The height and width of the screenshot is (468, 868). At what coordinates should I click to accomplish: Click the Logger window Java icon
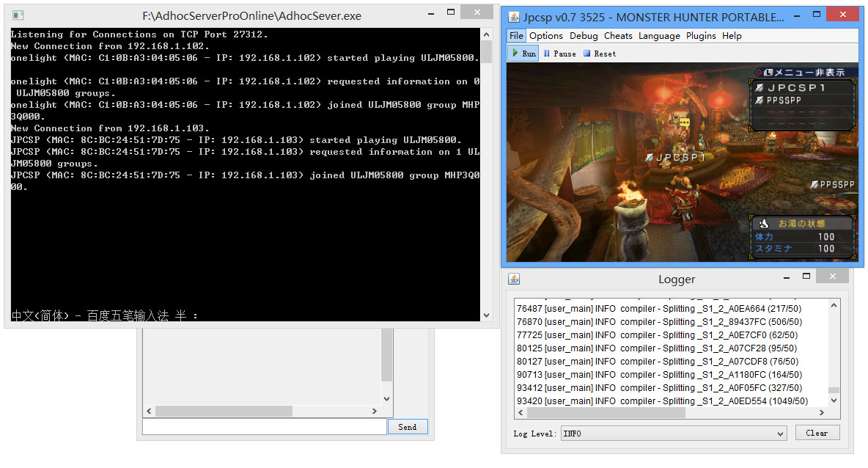tap(514, 279)
